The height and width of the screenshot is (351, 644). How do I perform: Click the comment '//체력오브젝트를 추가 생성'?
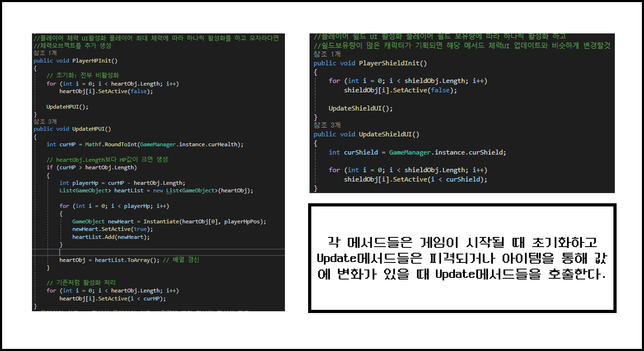(x=72, y=45)
